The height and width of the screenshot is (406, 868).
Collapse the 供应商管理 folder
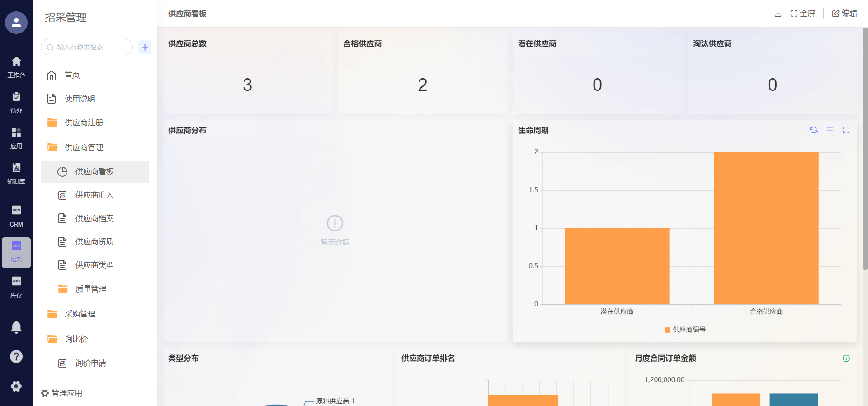point(84,147)
